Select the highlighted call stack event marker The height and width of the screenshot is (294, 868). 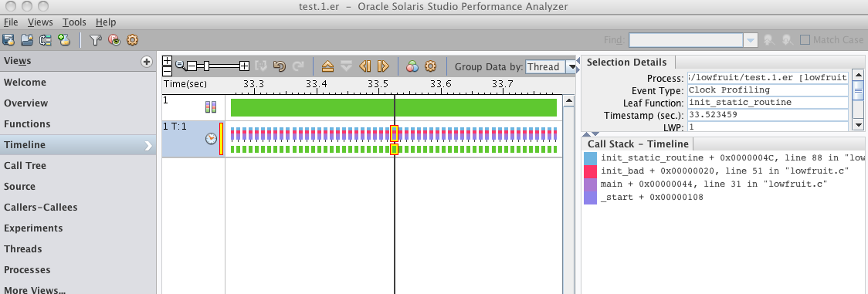(394, 133)
